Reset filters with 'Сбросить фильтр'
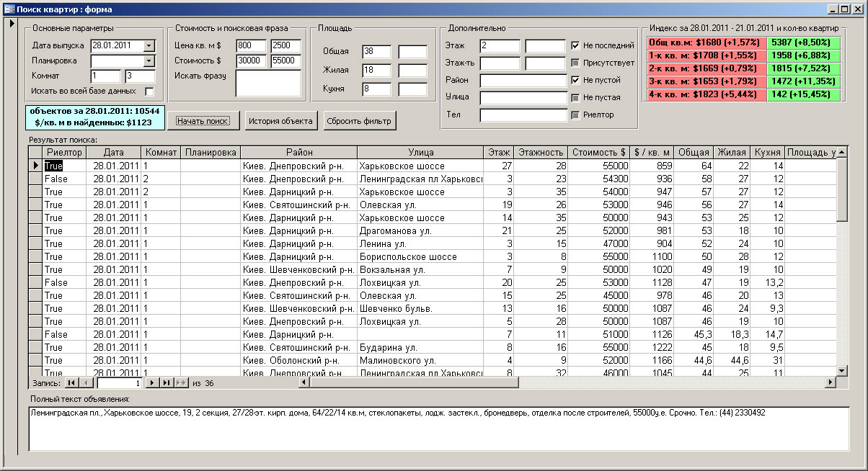The width and height of the screenshot is (868, 471). click(x=359, y=121)
